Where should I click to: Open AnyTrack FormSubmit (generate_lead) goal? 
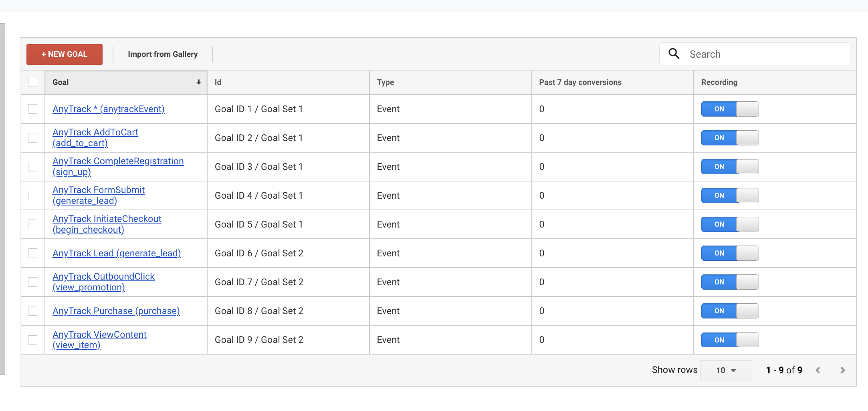[x=99, y=195]
